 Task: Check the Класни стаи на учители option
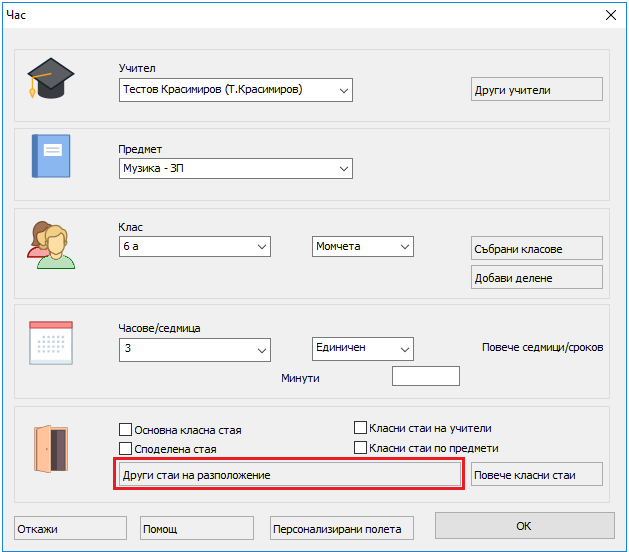361,428
